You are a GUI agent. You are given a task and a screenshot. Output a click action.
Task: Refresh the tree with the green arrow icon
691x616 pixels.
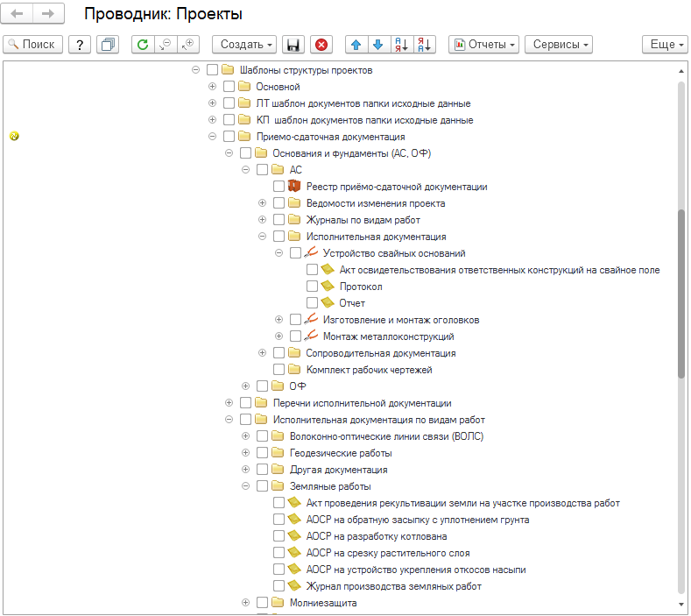pos(143,45)
